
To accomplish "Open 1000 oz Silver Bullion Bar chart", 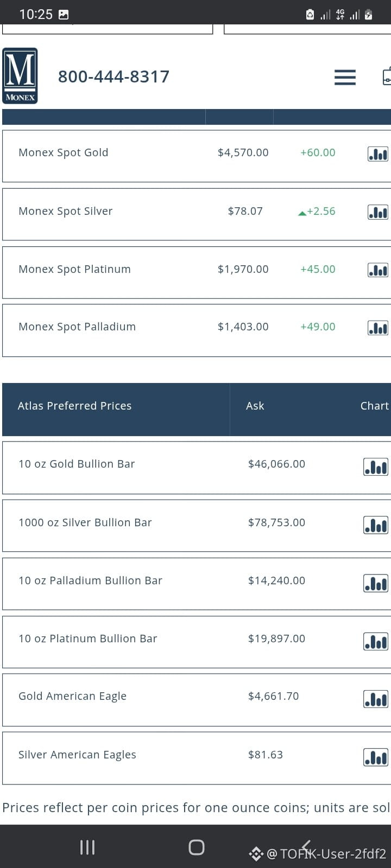I will (x=376, y=525).
